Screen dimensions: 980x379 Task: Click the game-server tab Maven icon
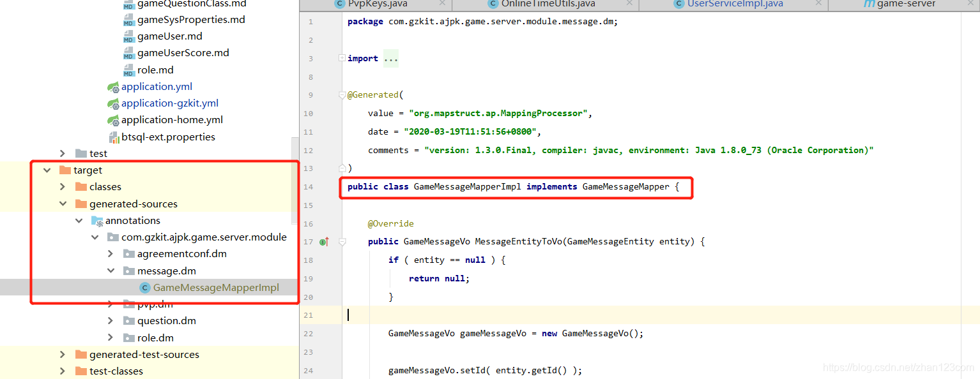pos(869,4)
